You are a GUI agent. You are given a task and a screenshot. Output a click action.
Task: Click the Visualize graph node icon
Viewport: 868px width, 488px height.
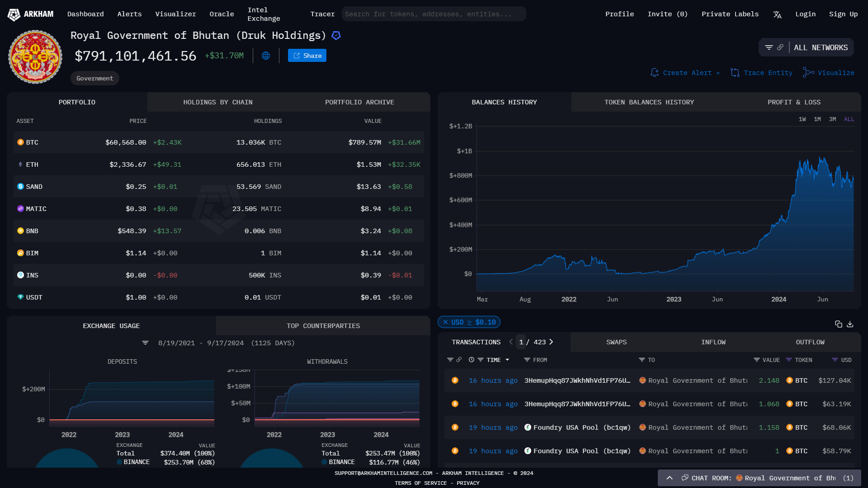click(x=808, y=72)
